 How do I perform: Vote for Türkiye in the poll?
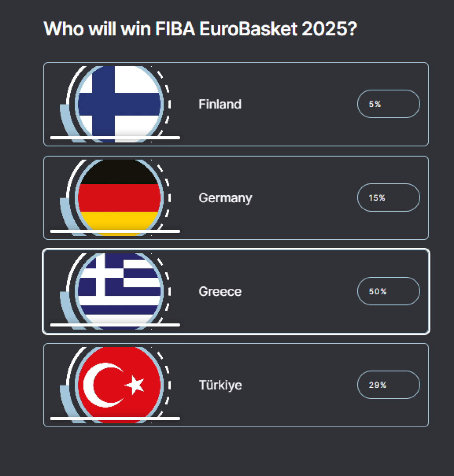click(x=236, y=385)
